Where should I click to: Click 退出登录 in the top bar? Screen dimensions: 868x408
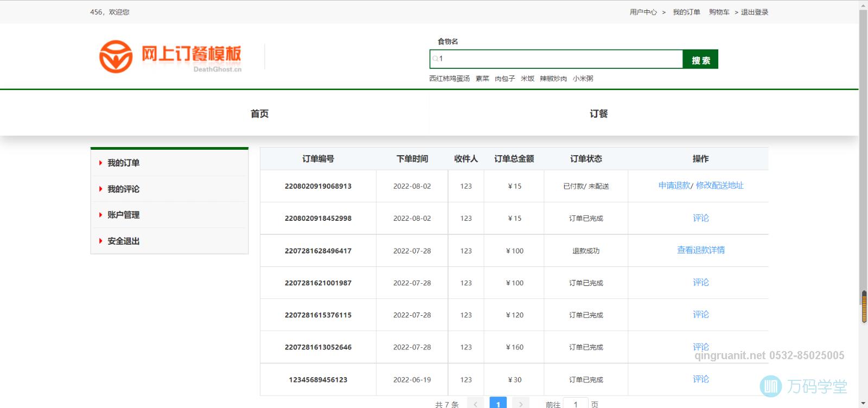pyautogui.click(x=755, y=12)
